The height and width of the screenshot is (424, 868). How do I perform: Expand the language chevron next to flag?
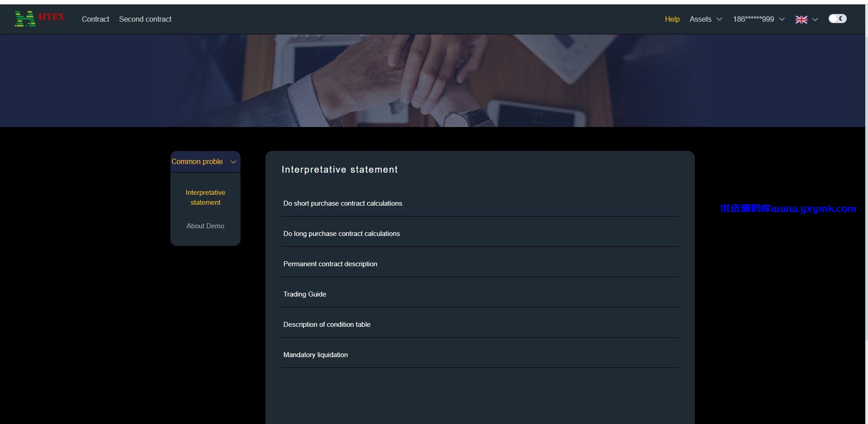[815, 19]
